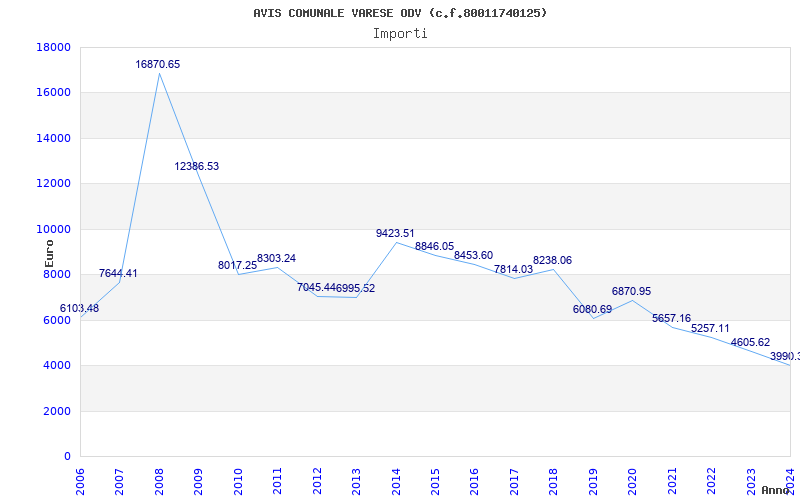Select the 2006 x-axis year label
The image size is (800, 500).
(80, 481)
